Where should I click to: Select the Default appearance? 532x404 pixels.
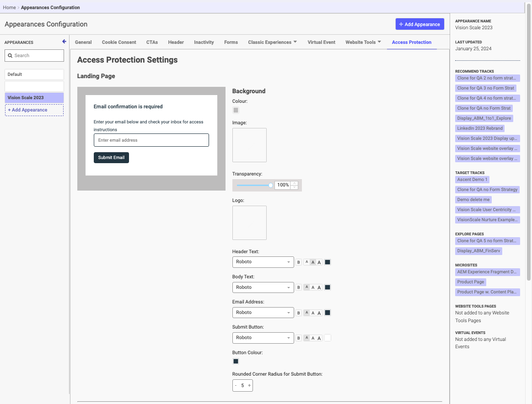[34, 74]
